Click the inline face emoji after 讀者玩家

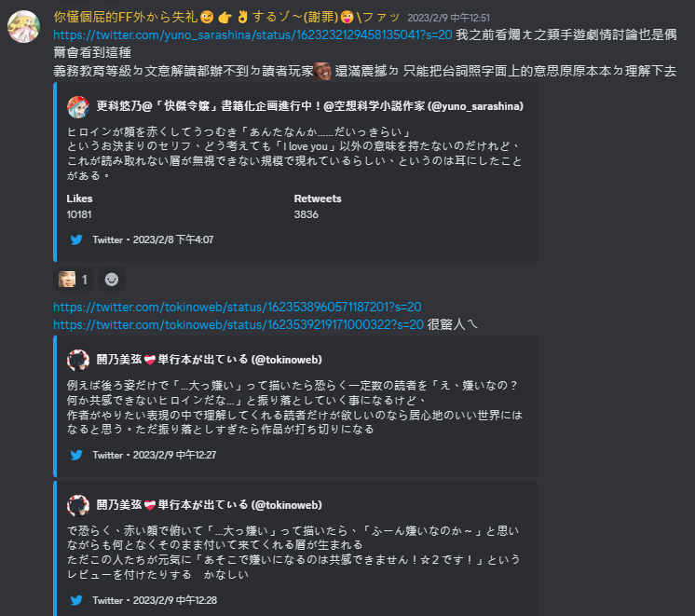pyautogui.click(x=322, y=71)
